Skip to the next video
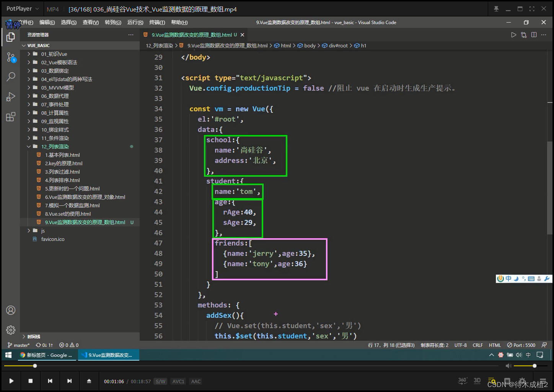This screenshot has height=392, width=554. click(69, 381)
